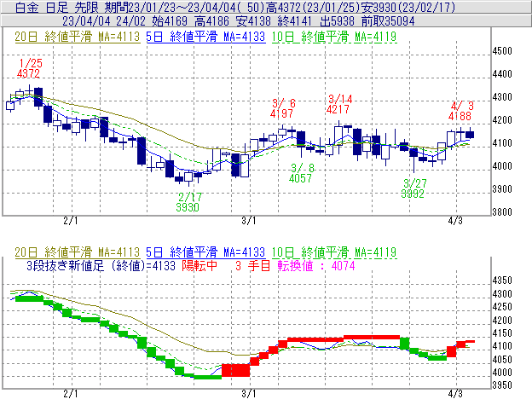Click the 4400 price axis label
This screenshot has height=405, width=532.
click(502, 74)
